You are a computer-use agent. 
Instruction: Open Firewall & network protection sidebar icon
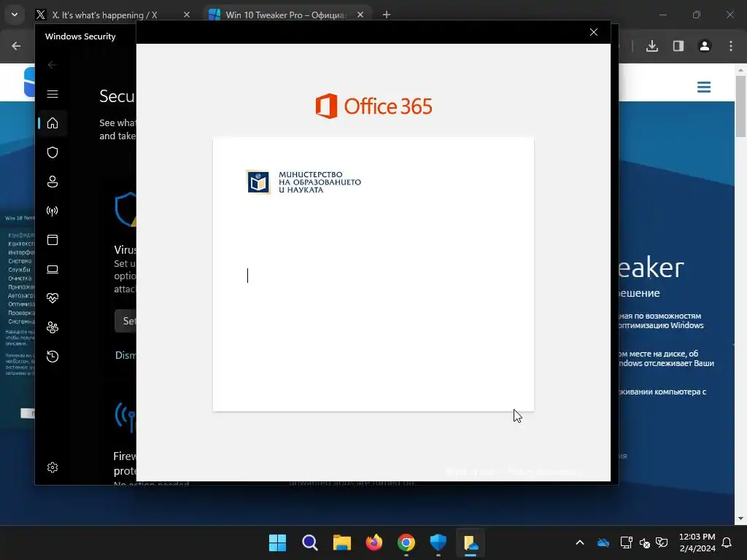coord(53,211)
